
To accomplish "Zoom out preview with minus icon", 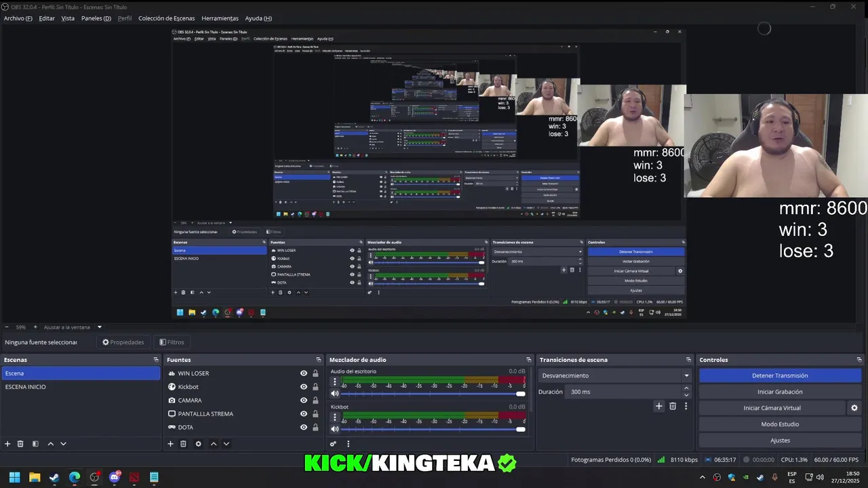I will tap(7, 327).
